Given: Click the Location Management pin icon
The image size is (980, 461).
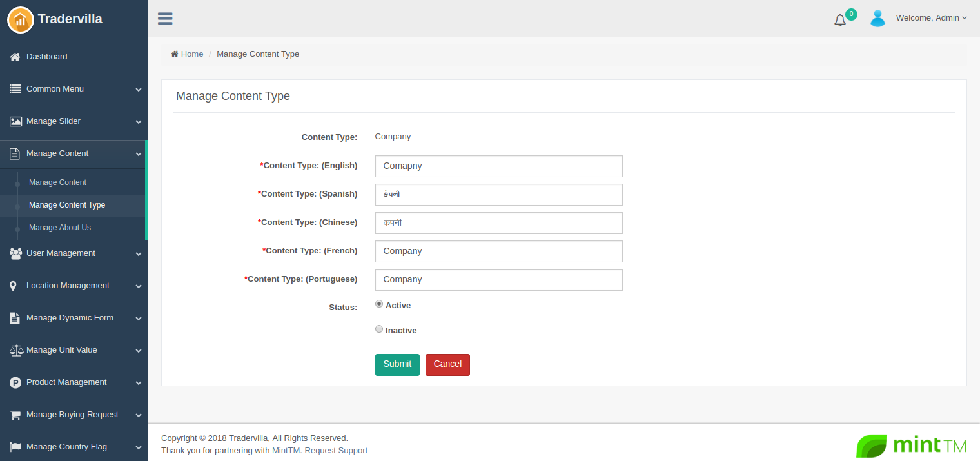Looking at the screenshot, I should click(14, 286).
